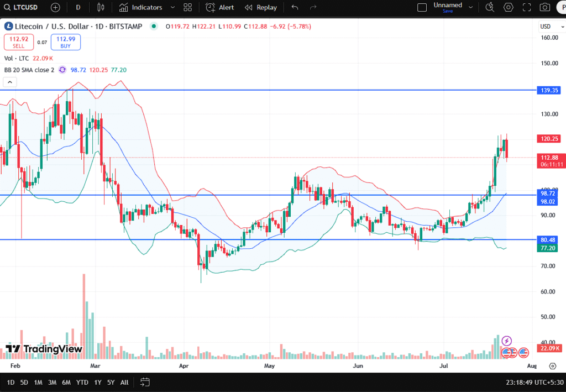
Task: Undo the last chart action
Action: click(x=295, y=7)
